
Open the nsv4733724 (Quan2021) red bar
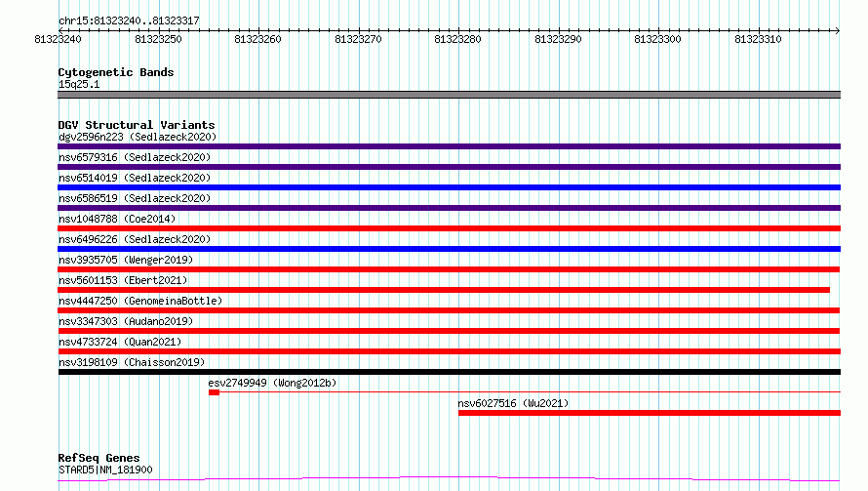449,351
